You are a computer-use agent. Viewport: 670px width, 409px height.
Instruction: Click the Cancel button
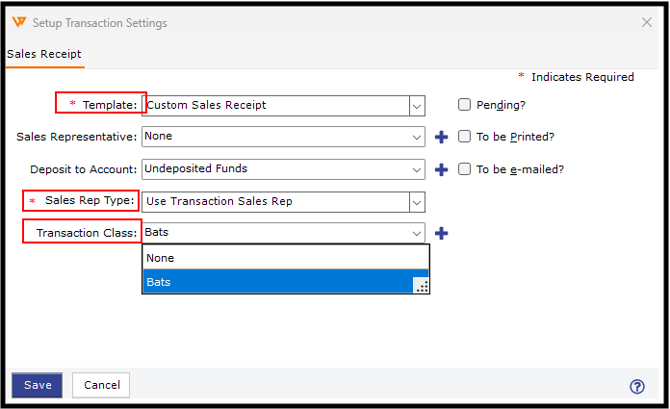coord(102,385)
